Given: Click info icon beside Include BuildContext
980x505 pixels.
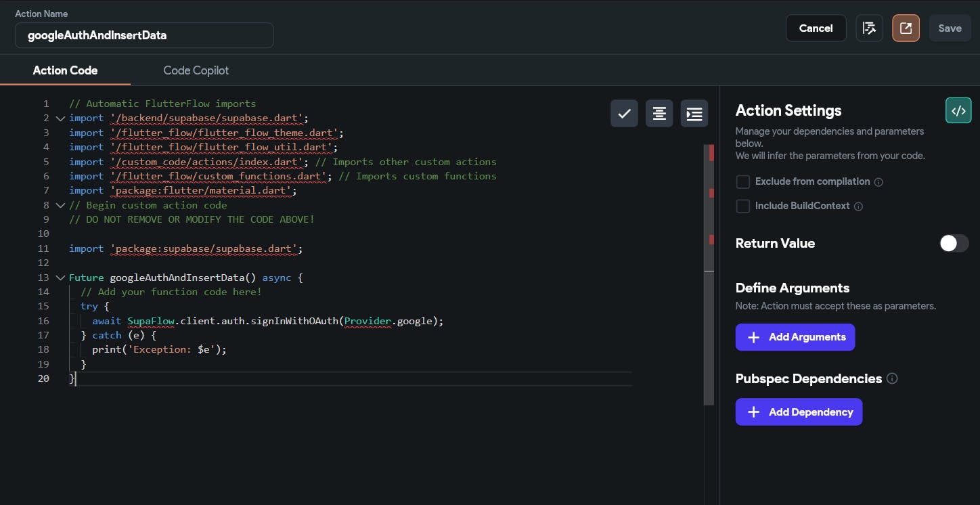Looking at the screenshot, I should (x=858, y=206).
